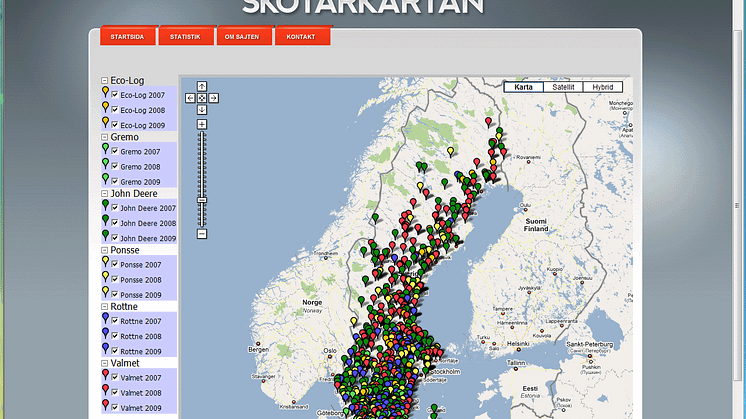Collapse the John Deere group
Viewport: 746px width, 419px height.
tap(104, 194)
